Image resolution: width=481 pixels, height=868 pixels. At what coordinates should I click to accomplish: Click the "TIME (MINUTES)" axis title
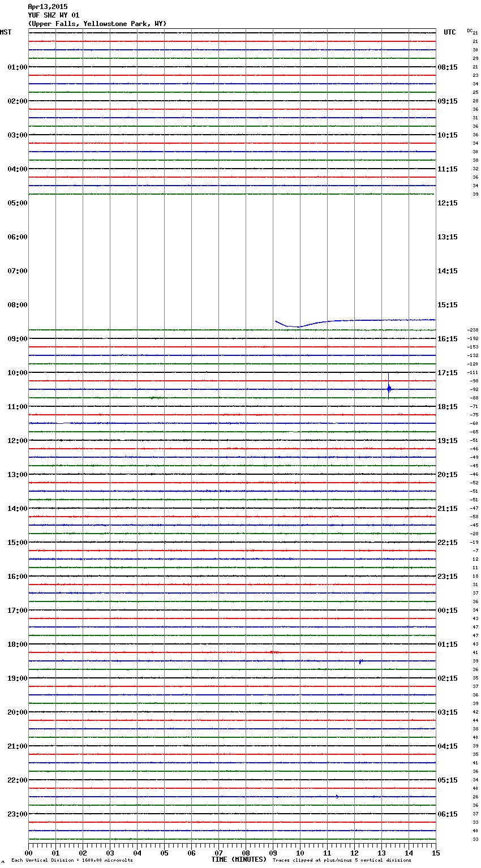tap(239, 860)
